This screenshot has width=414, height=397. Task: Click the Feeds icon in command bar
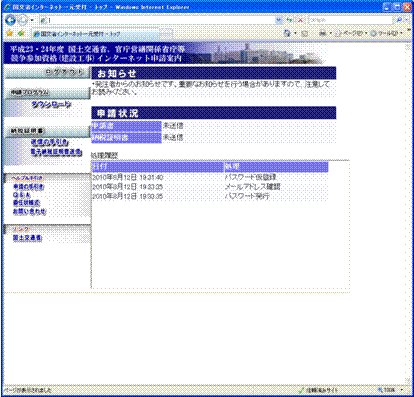click(304, 33)
